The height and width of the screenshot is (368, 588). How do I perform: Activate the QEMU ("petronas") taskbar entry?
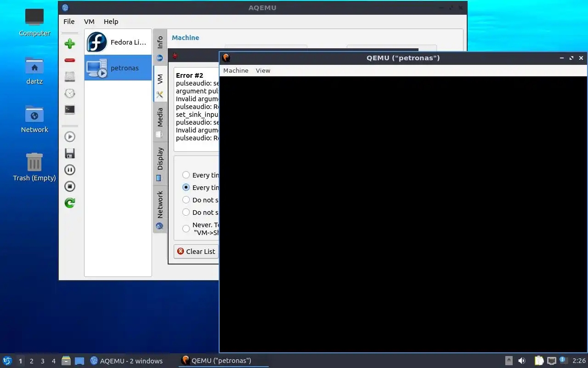click(x=223, y=361)
